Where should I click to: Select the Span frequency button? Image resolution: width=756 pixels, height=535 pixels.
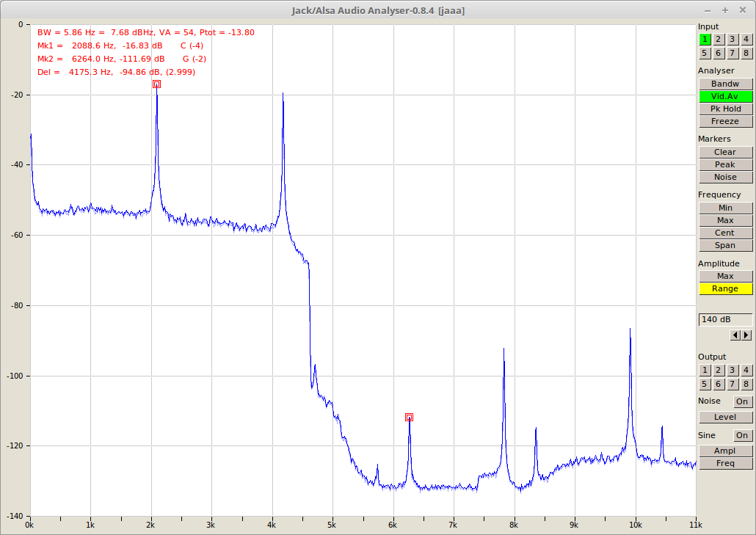(x=725, y=245)
